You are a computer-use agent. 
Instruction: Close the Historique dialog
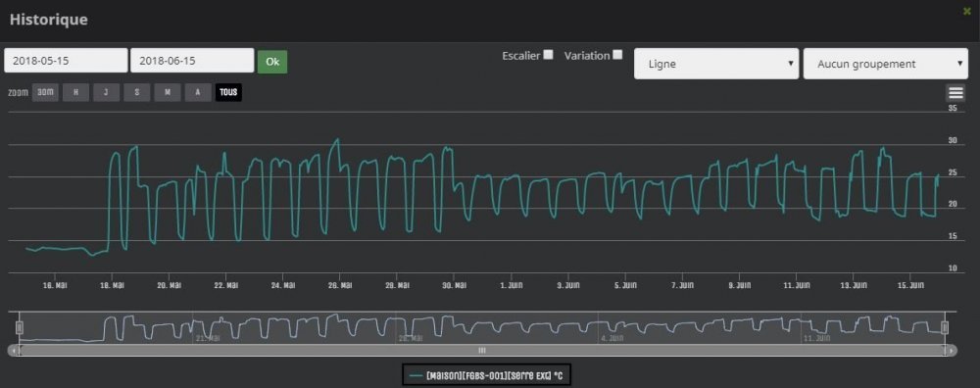coord(967,11)
